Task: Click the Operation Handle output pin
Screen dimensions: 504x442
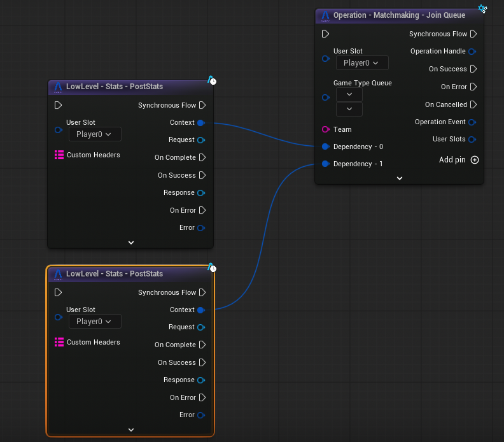Action: (472, 52)
